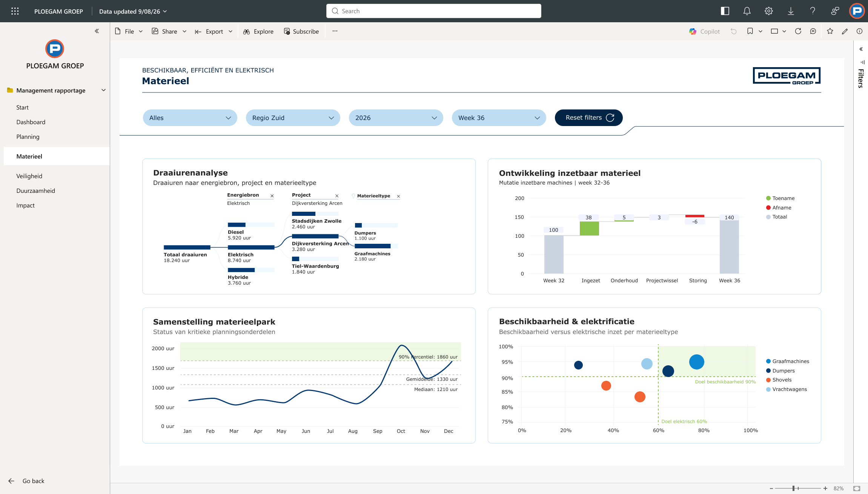Expand the Regio Zuid filter dropdown

point(293,118)
